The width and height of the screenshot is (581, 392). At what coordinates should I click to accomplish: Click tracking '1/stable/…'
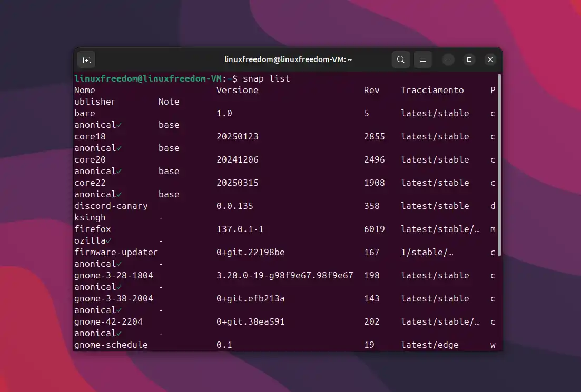427,252
